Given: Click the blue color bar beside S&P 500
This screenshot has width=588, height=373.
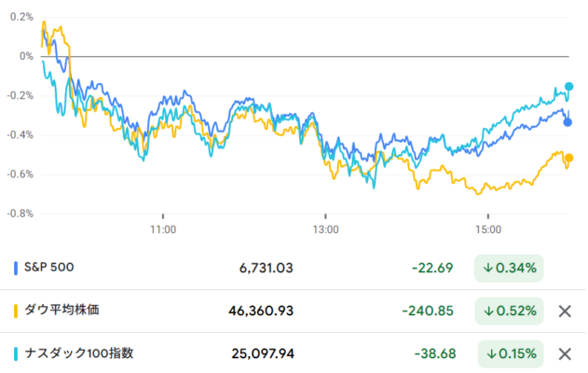Looking at the screenshot, I should 16,269.
